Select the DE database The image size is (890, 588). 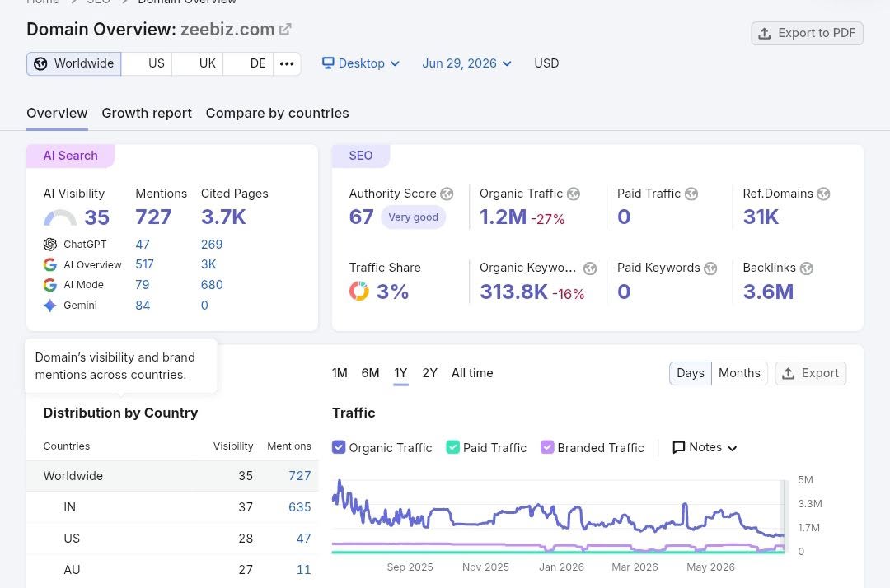(x=249, y=63)
